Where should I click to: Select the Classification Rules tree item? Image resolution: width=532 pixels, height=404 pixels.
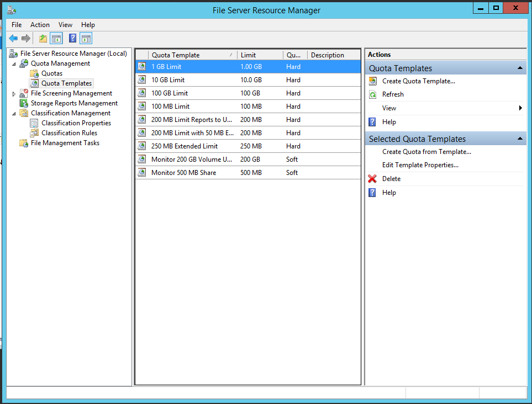[69, 133]
